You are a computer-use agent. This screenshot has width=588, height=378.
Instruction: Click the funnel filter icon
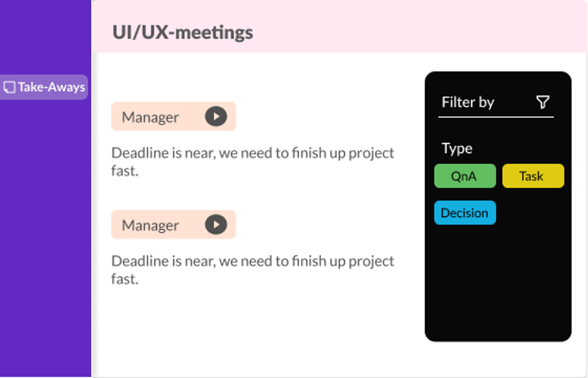tap(543, 102)
